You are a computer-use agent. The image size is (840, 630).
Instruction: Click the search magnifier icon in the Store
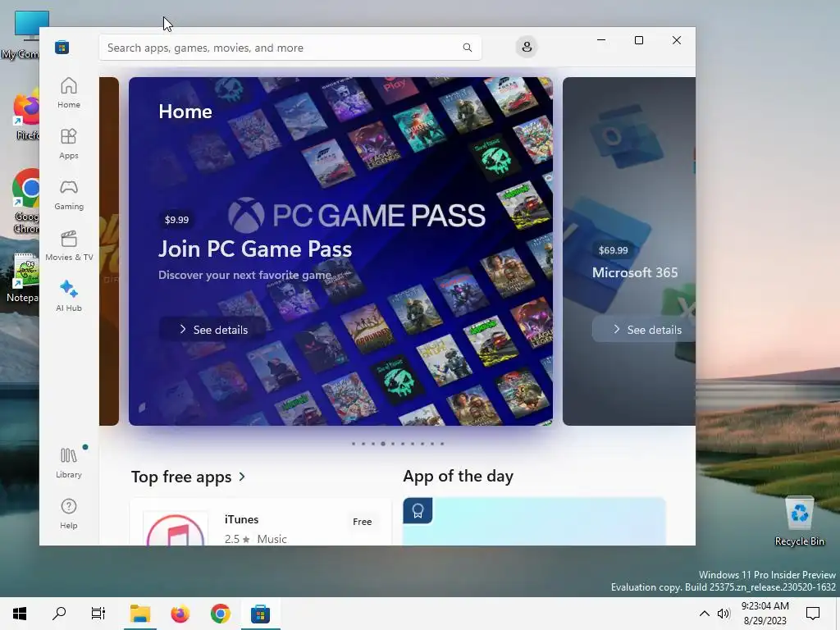click(467, 48)
